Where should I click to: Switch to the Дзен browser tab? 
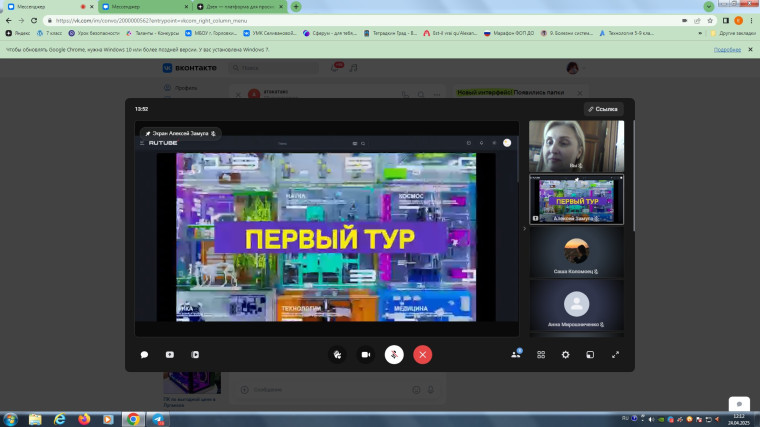[239, 7]
